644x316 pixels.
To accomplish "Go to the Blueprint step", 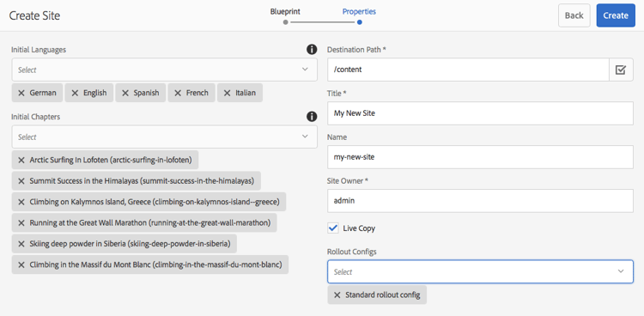I will [285, 16].
